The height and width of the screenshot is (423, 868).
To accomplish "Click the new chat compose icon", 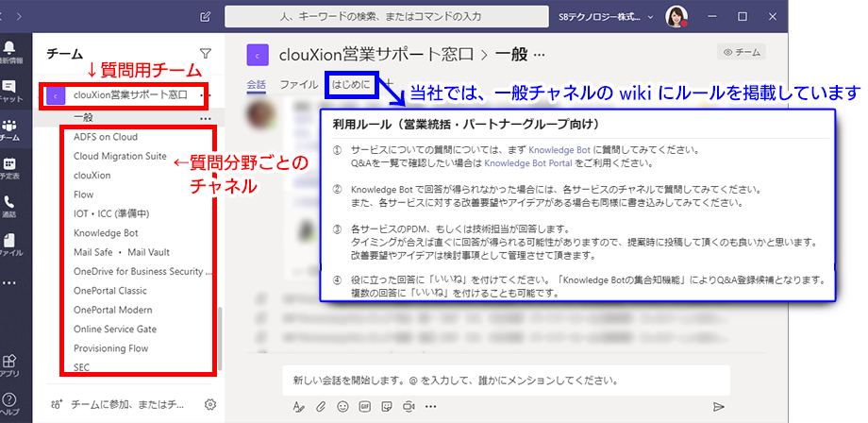I will [206, 17].
